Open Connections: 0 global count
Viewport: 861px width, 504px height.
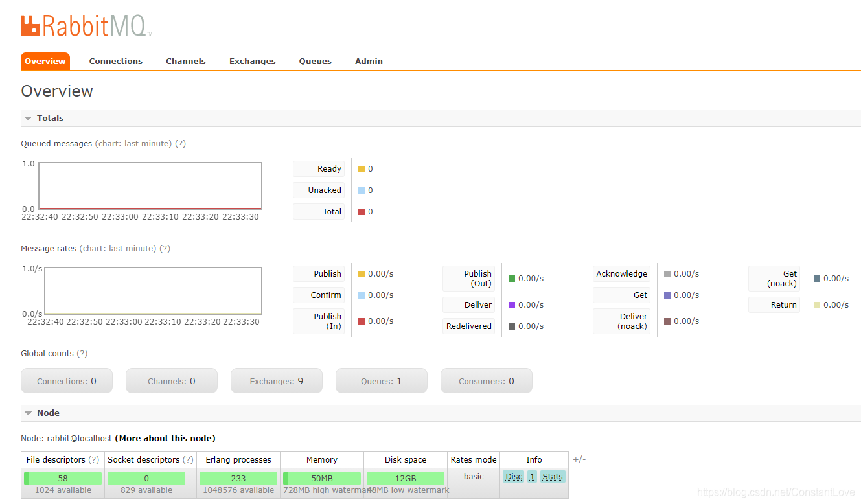click(x=67, y=381)
